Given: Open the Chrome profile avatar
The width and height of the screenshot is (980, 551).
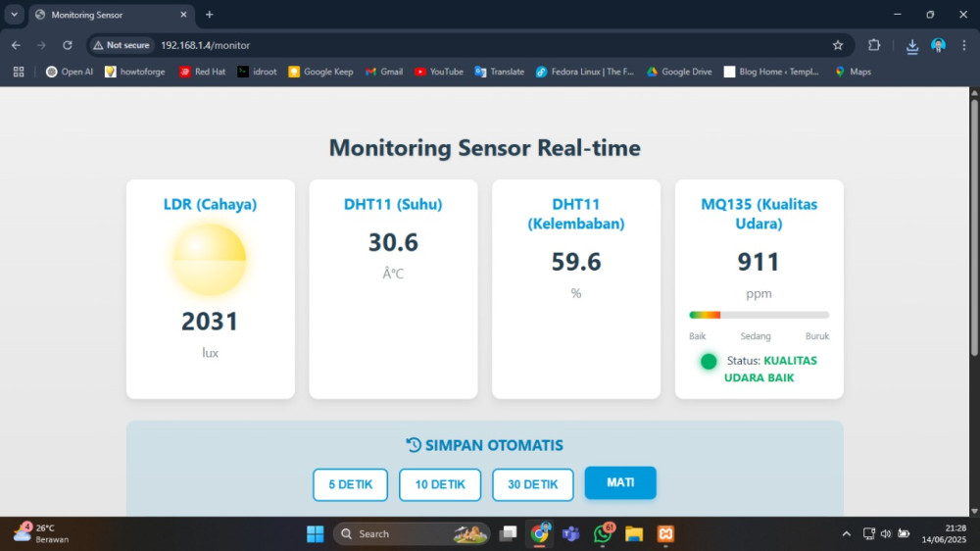Looking at the screenshot, I should (938, 45).
